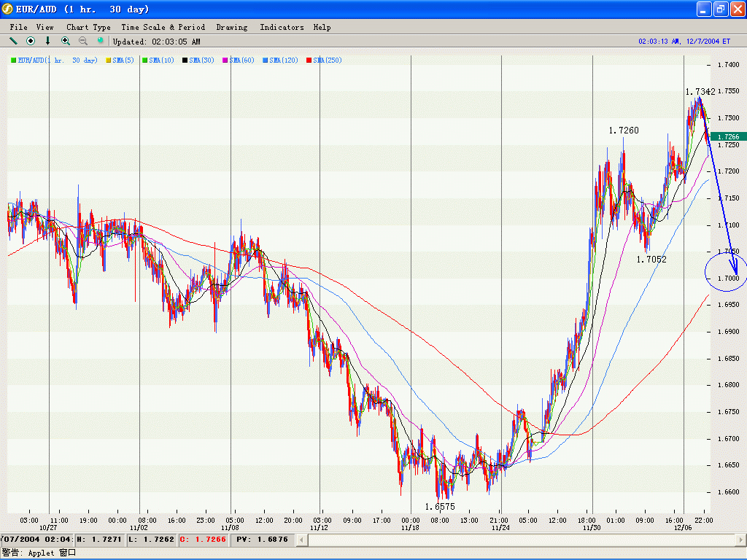
Task: Click the EUR/AUD series legend label
Action: (57, 61)
